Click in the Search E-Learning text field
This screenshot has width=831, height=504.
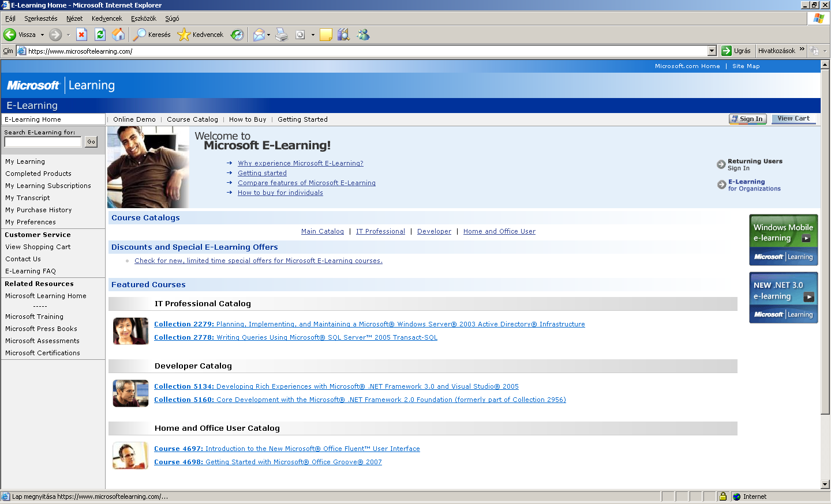43,141
